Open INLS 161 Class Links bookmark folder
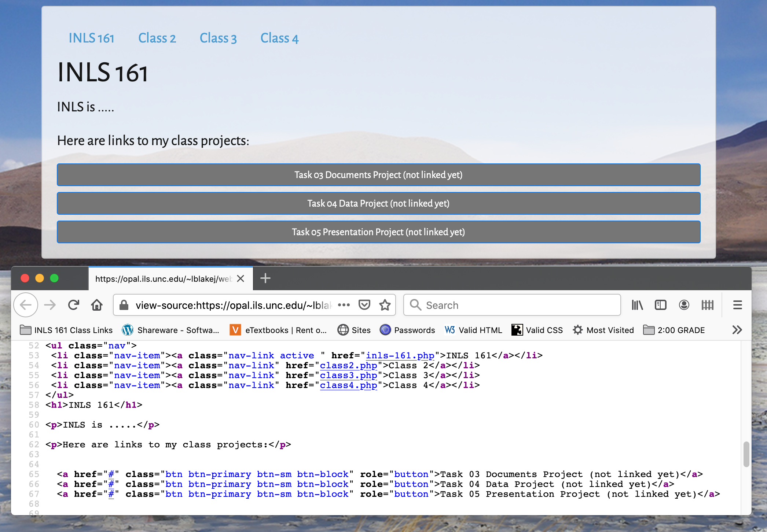The height and width of the screenshot is (532, 767). pyautogui.click(x=66, y=330)
